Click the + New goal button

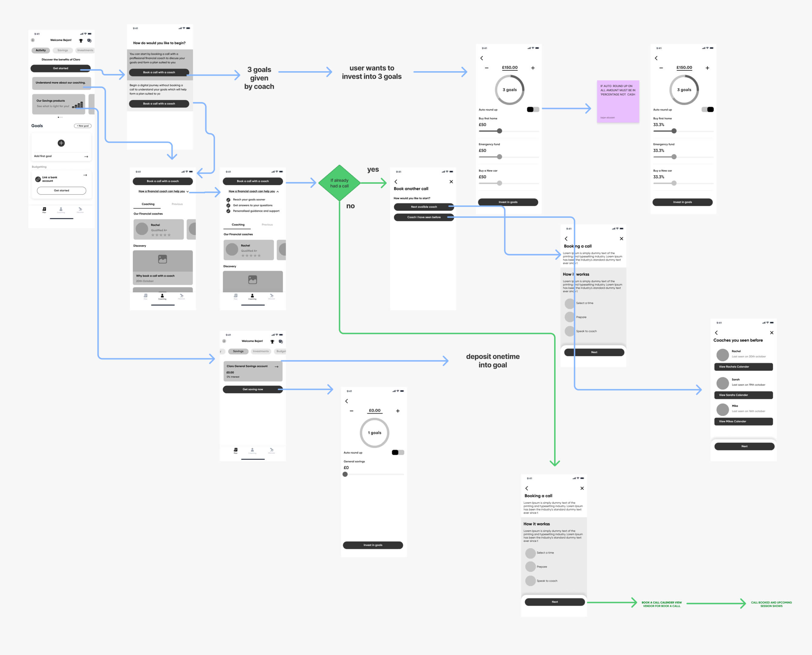pyautogui.click(x=83, y=126)
